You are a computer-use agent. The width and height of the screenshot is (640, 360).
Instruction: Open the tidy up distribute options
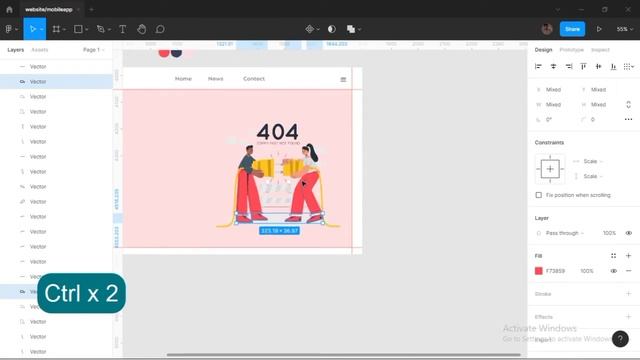629,66
